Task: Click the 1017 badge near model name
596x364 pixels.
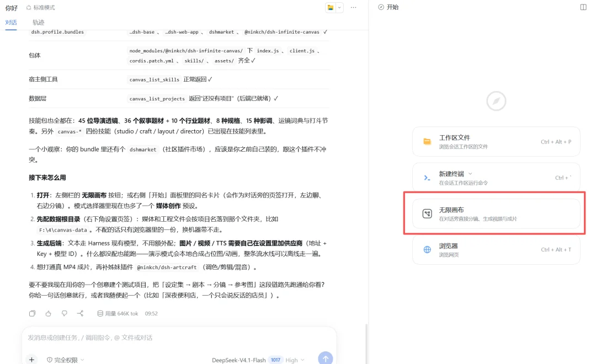Action: 275,360
